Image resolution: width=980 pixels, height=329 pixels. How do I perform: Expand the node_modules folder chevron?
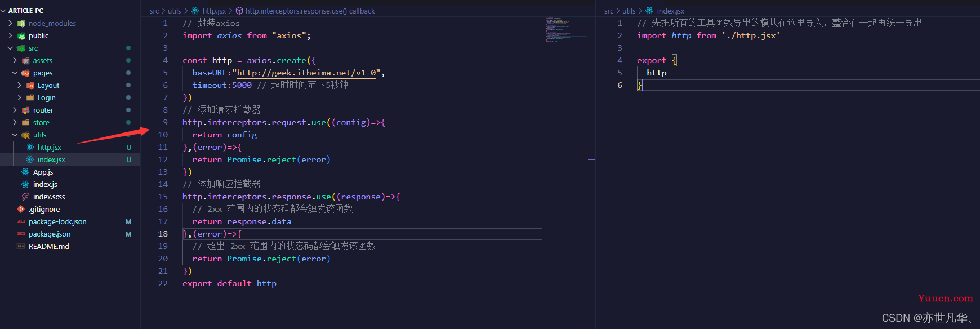10,23
